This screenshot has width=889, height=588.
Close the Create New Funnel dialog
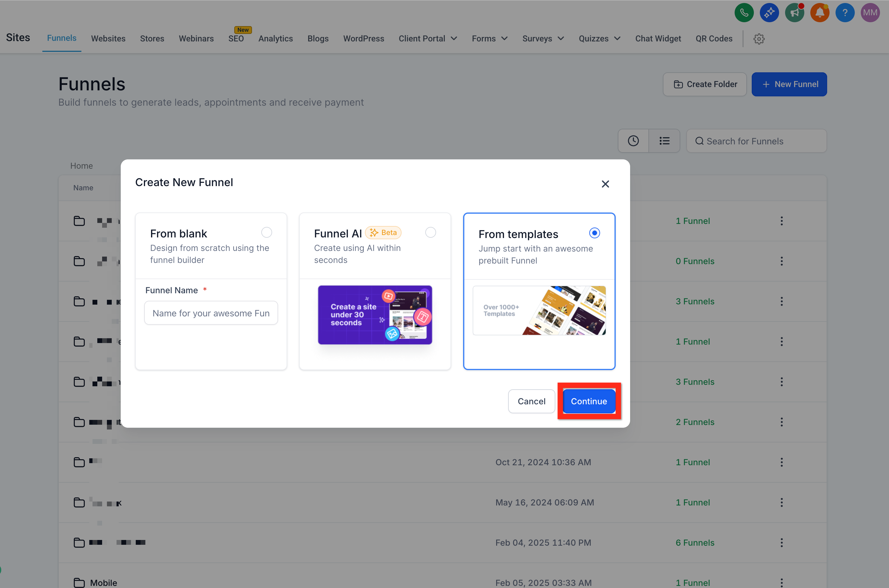pyautogui.click(x=605, y=184)
